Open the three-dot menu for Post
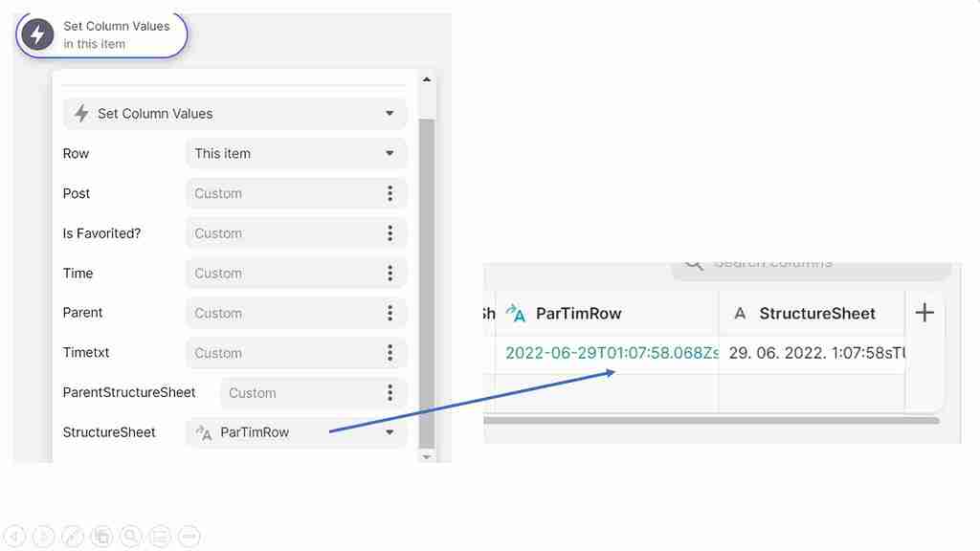 coord(390,193)
